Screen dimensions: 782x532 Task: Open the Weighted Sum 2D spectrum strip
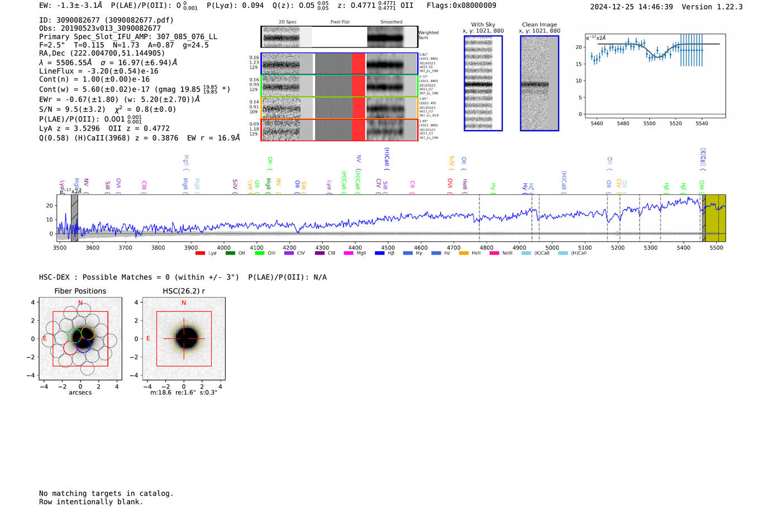coord(339,37)
